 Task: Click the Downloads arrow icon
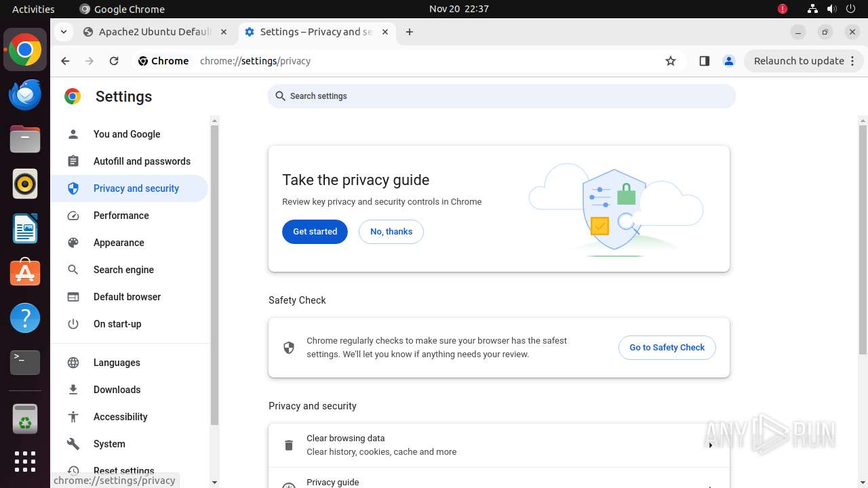coord(73,390)
